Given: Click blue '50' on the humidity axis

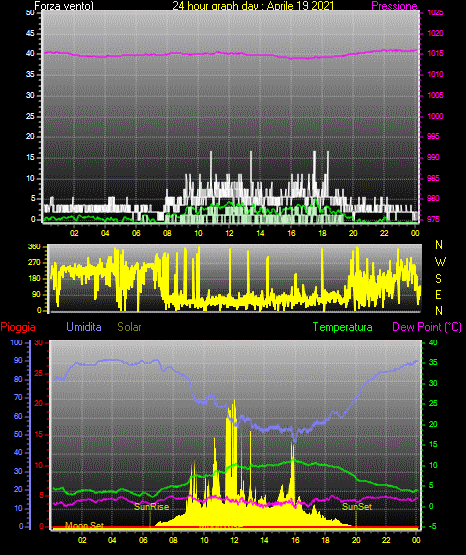Looking at the screenshot, I should pyautogui.click(x=18, y=434).
